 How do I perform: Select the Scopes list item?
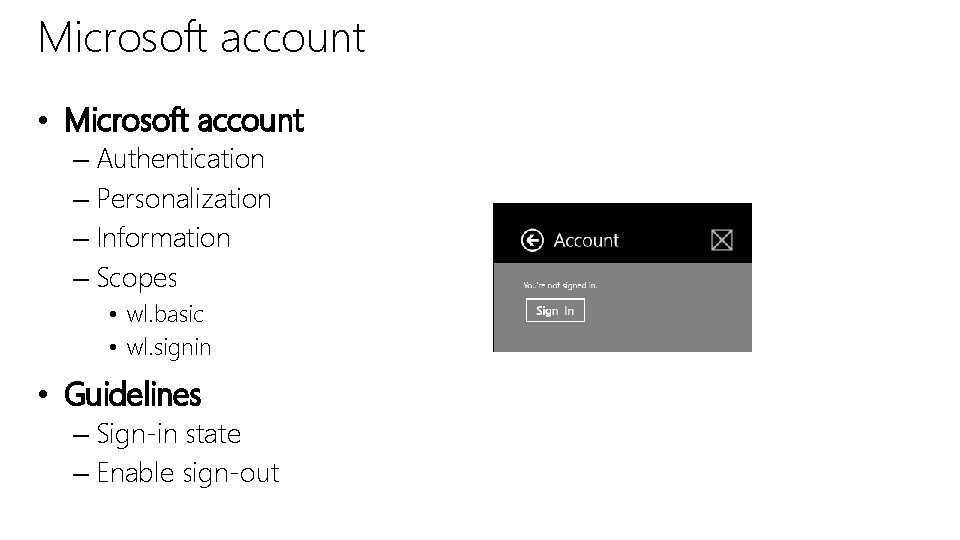point(137,277)
